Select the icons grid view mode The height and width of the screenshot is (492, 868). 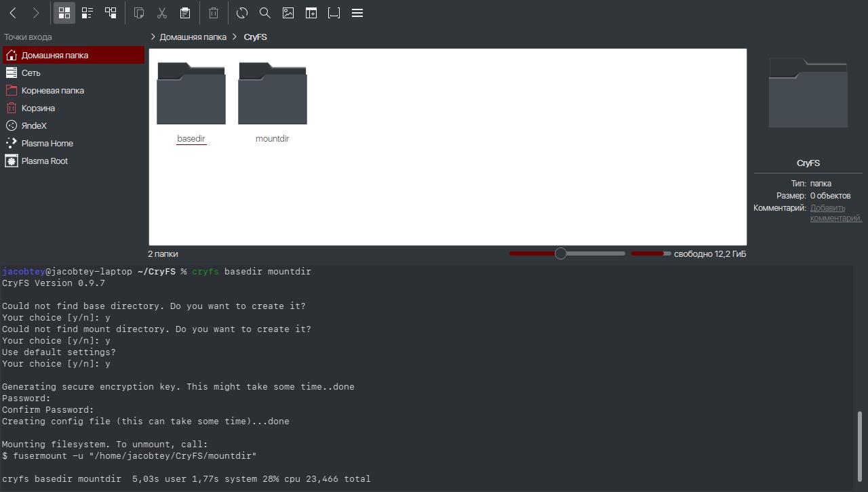pos(64,13)
